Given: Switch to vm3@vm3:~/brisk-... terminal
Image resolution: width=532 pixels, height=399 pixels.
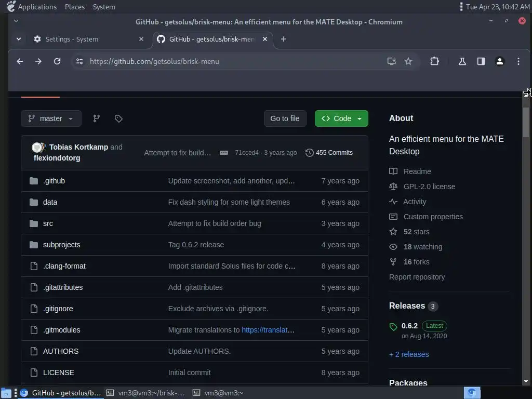Looking at the screenshot, I should point(146,393).
